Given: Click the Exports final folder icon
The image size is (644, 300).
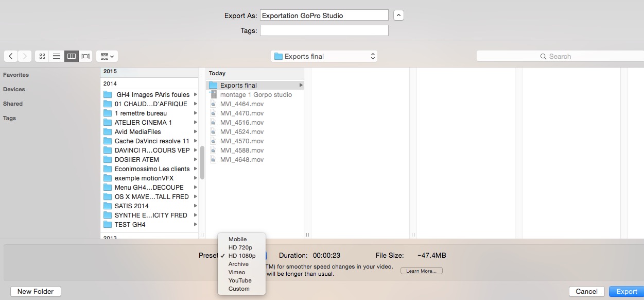Looking at the screenshot, I should pos(213,86).
